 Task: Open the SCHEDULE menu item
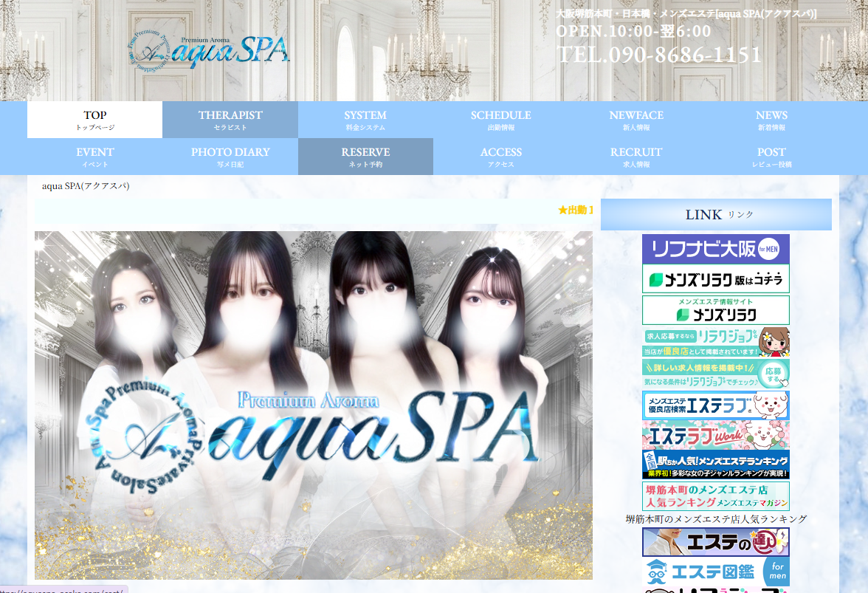[x=501, y=120]
